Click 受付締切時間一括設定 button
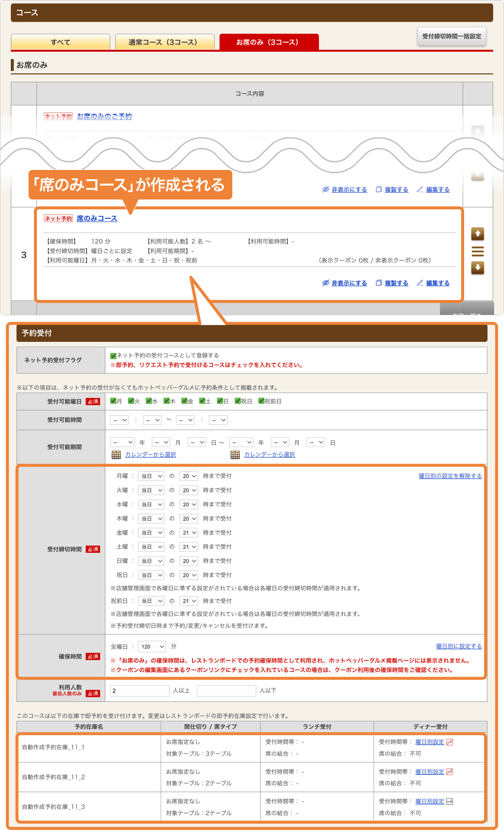The image size is (504, 830). coord(452,36)
